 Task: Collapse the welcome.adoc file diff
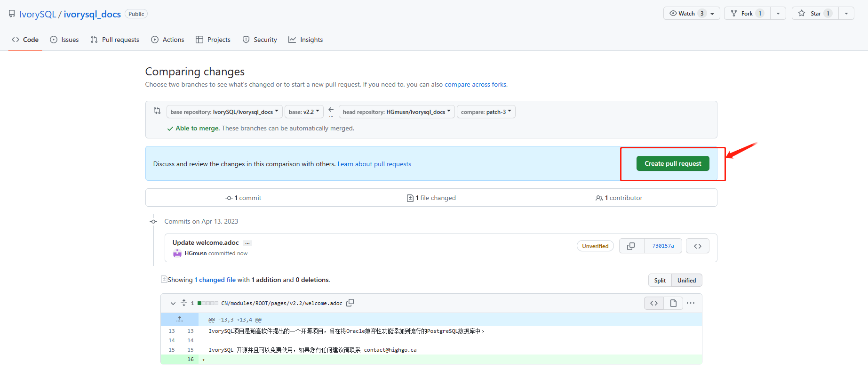173,303
